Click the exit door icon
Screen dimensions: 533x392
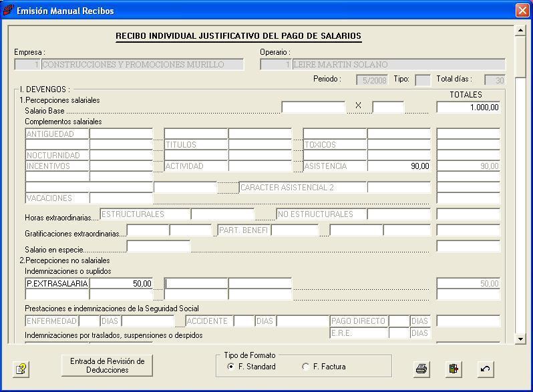click(454, 369)
